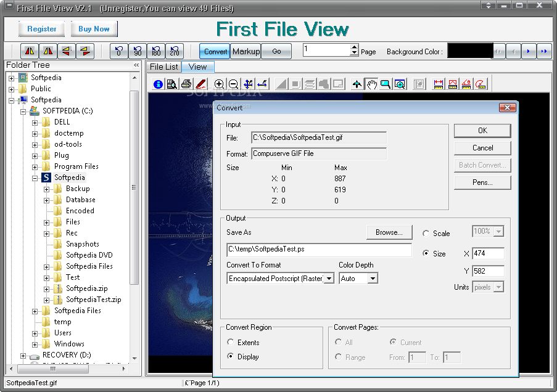Click the measure distance ruler icon
557x392 pixels.
tap(439, 84)
